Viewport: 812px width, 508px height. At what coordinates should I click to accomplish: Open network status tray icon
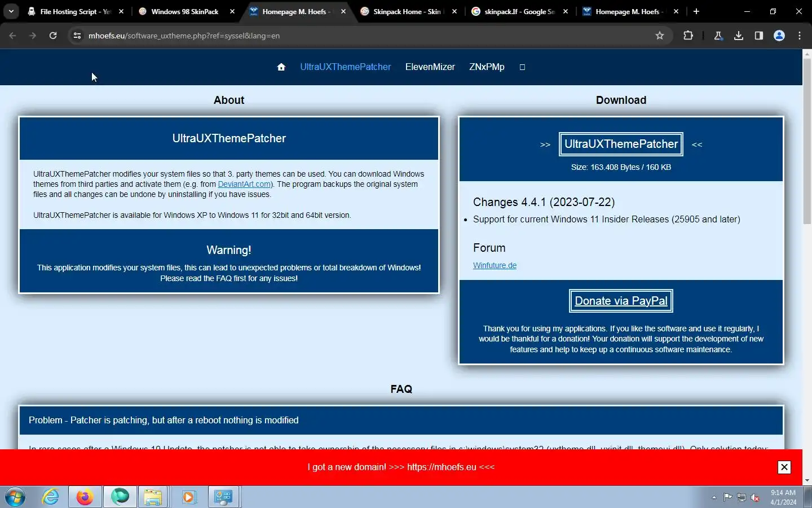[x=742, y=497]
